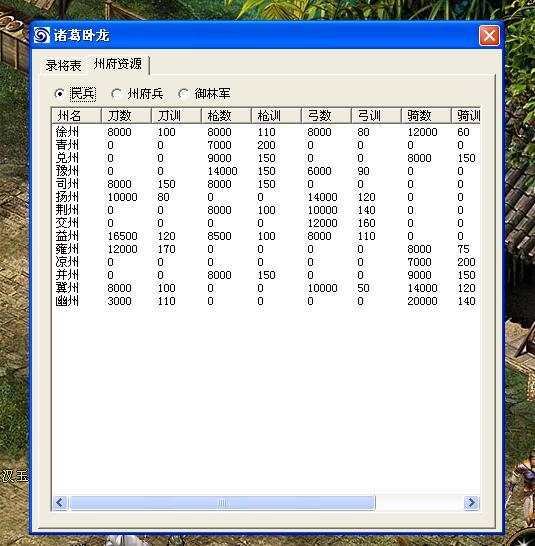Select the 荆州 row
The image size is (535, 546).
click(x=266, y=210)
